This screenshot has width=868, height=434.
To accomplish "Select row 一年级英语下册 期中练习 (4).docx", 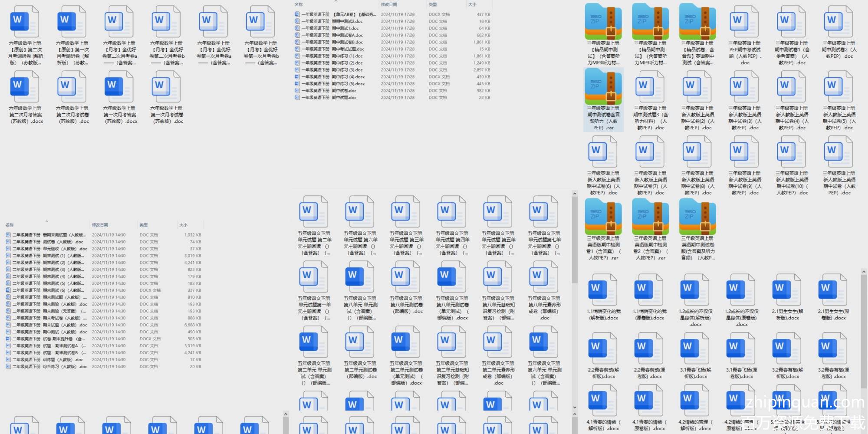I will (x=393, y=77).
